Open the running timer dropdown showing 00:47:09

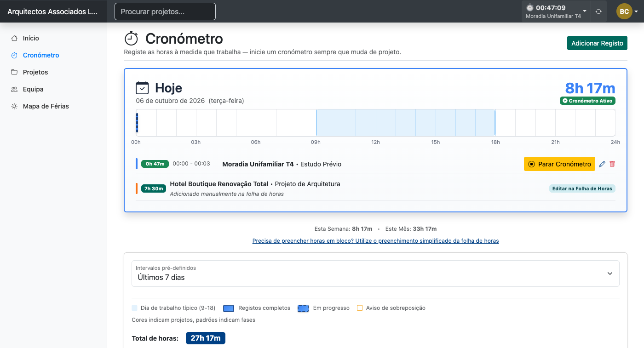[556, 11]
